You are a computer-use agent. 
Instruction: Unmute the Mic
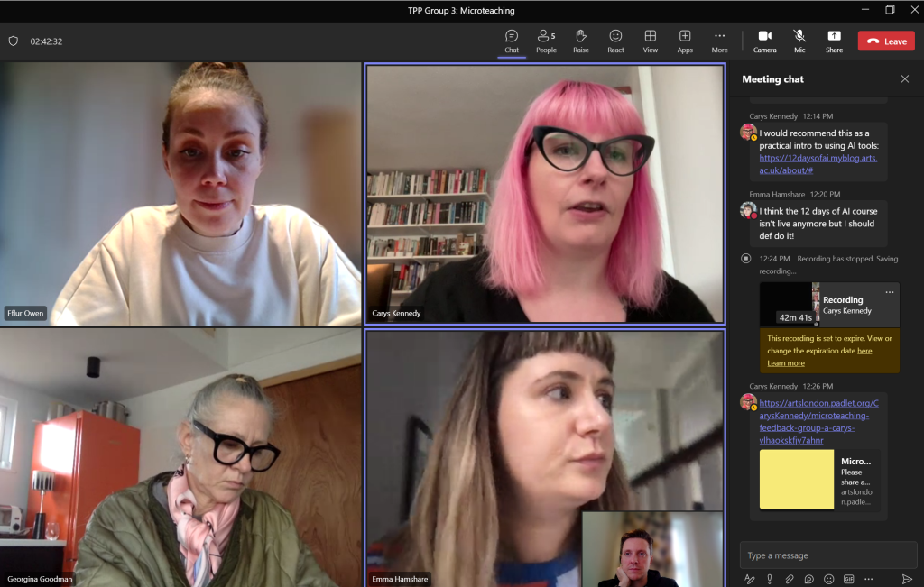pos(799,41)
